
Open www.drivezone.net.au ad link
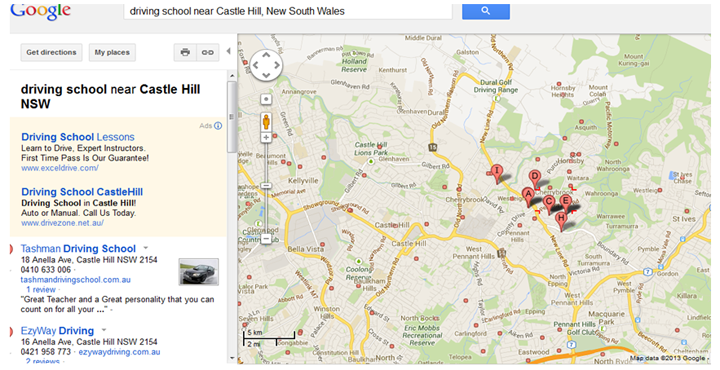[x=62, y=223]
